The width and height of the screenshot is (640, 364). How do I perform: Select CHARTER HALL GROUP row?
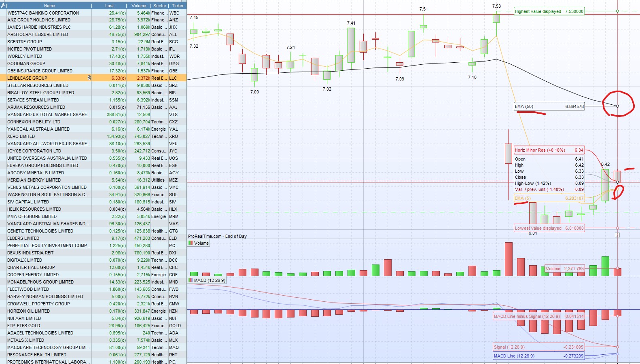click(93, 267)
